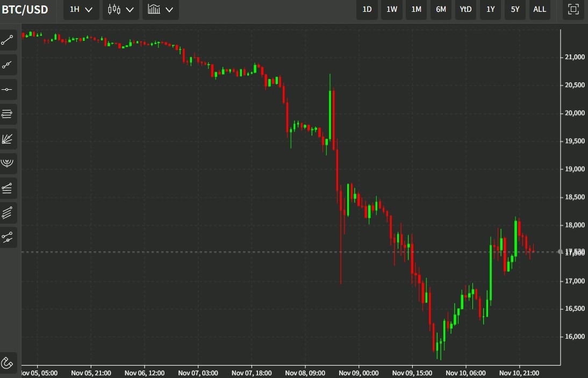The height and width of the screenshot is (378, 588).
Task: Click the Nov 07, 03:00 time label
Action: (x=198, y=373)
